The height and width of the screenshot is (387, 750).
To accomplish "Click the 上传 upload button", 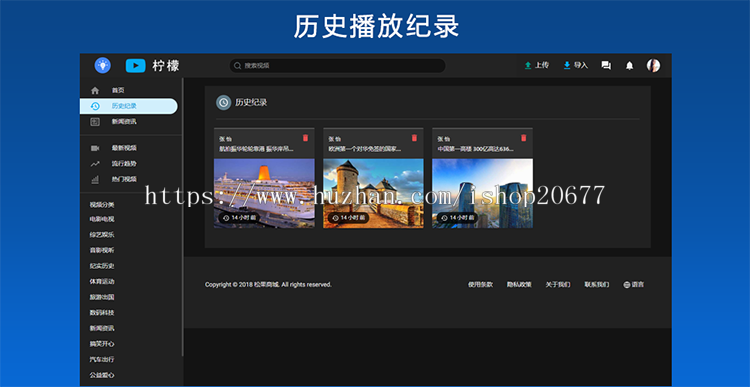I will click(x=537, y=66).
